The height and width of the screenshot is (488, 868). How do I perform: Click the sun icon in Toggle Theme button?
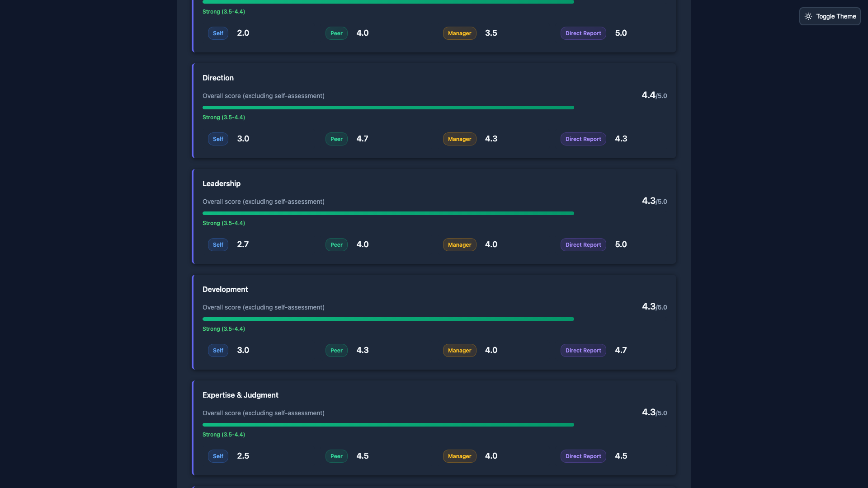tap(809, 16)
